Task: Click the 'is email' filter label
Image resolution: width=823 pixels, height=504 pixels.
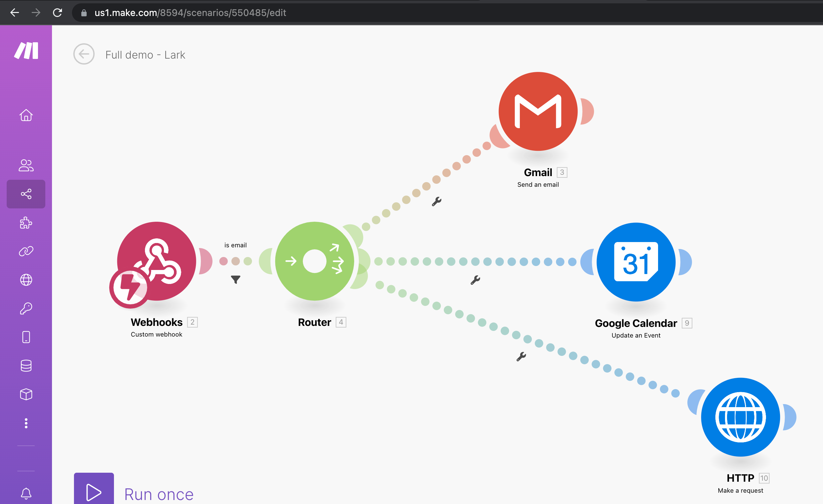Action: [x=236, y=245]
